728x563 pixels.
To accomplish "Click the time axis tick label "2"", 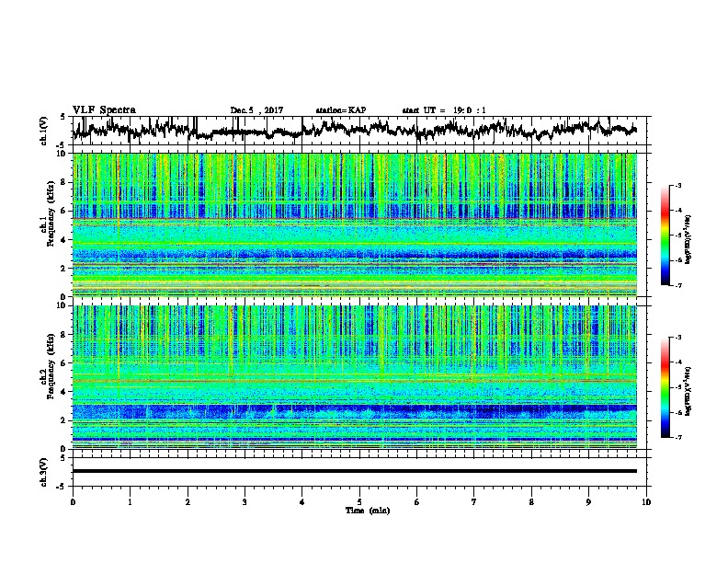I will pyautogui.click(x=188, y=502).
